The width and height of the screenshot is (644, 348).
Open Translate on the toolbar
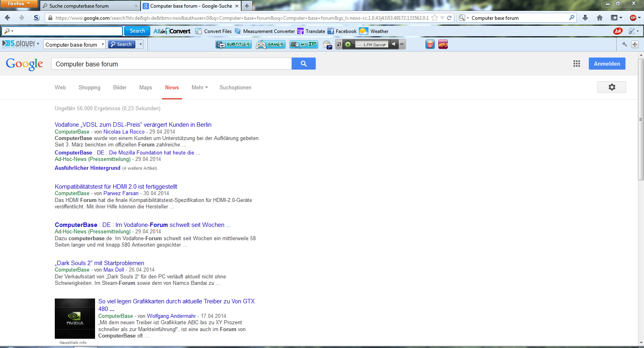[311, 31]
